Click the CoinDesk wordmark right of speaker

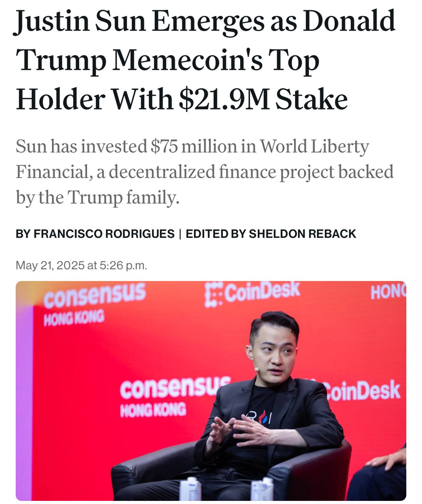click(x=361, y=391)
